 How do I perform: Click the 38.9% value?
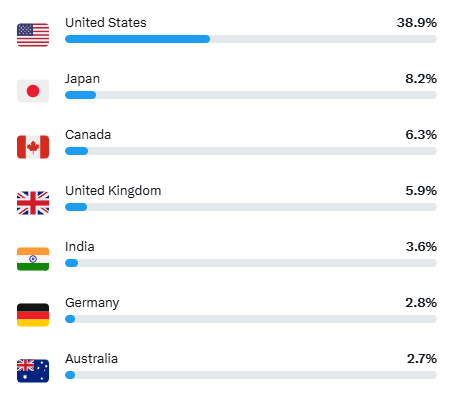coord(417,23)
